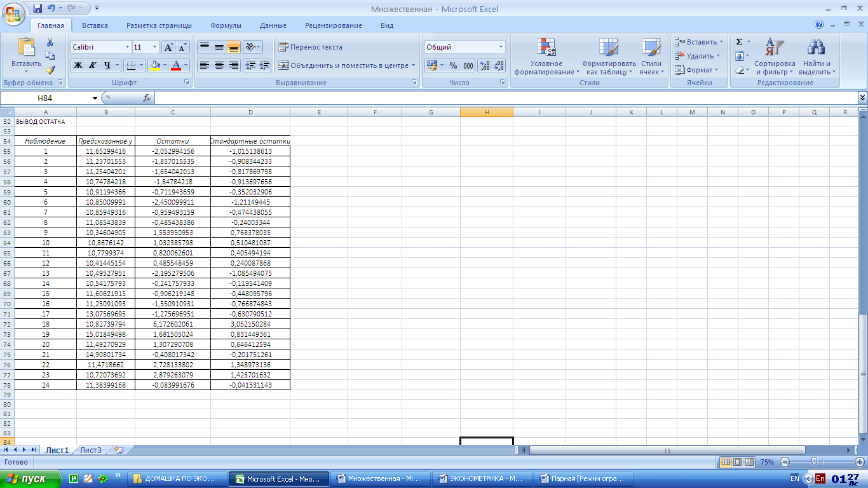Cut the selection with the scissors icon
Viewport: 868px width, 488px height.
(50, 42)
